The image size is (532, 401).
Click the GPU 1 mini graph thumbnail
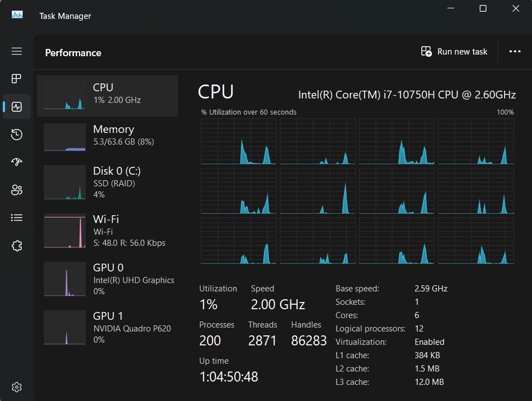click(x=65, y=328)
